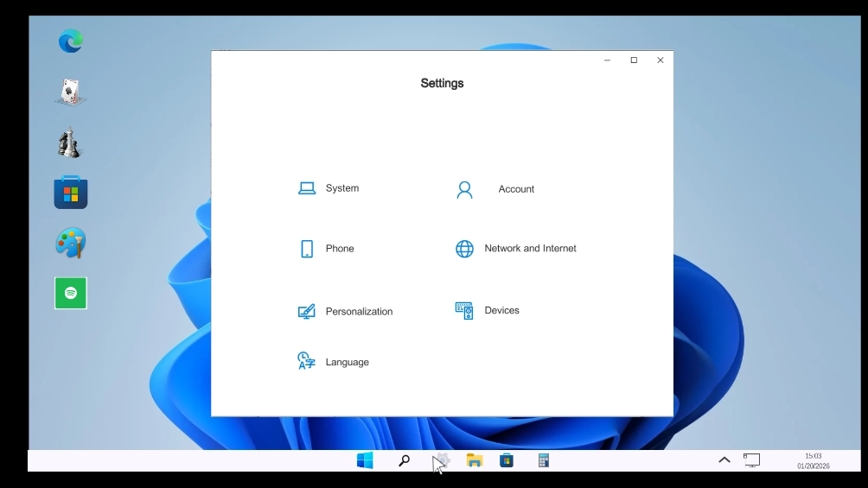The image size is (868, 488).
Task: Launch Paint from the desktop
Action: click(71, 243)
